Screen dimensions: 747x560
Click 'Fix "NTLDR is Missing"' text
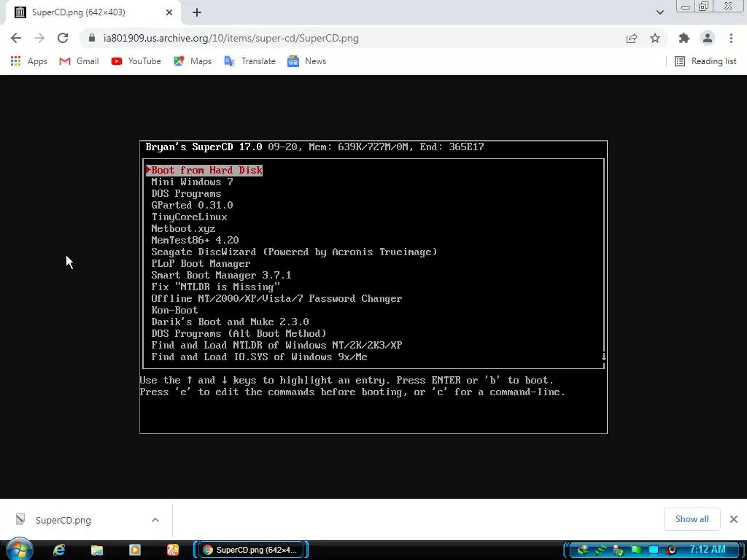point(215,287)
